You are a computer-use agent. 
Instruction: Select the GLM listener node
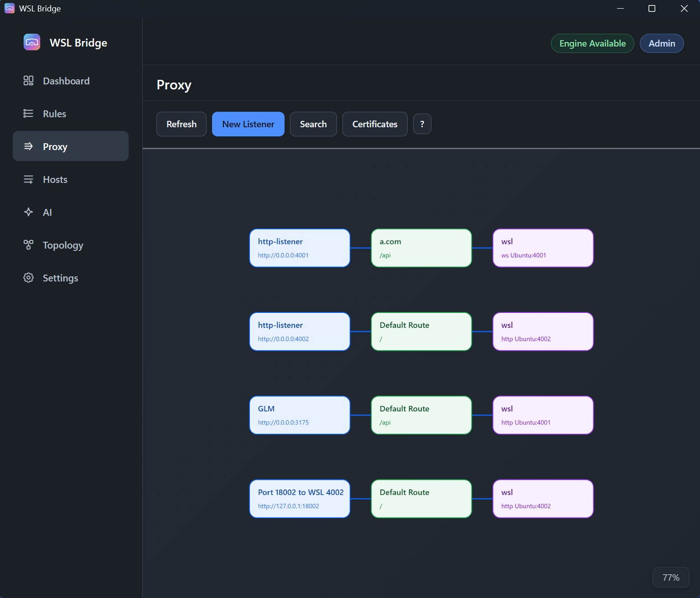[x=300, y=415]
